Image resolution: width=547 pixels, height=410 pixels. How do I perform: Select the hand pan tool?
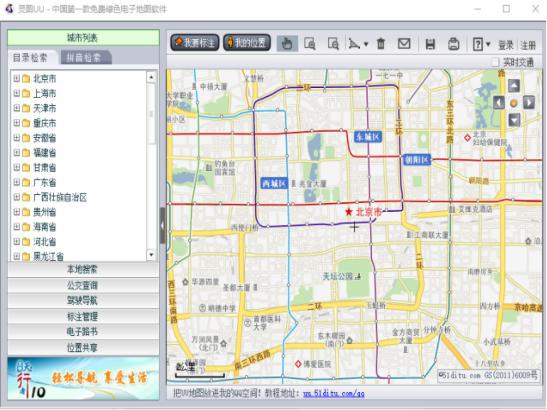287,44
